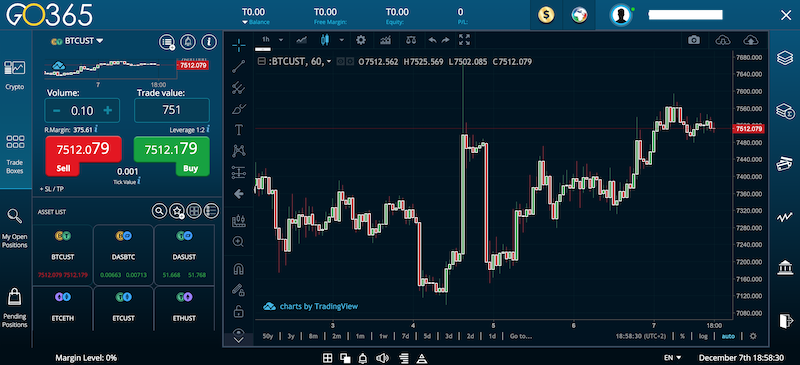Click logout door icon in right sidebar
The height and width of the screenshot is (365, 800).
click(x=785, y=320)
